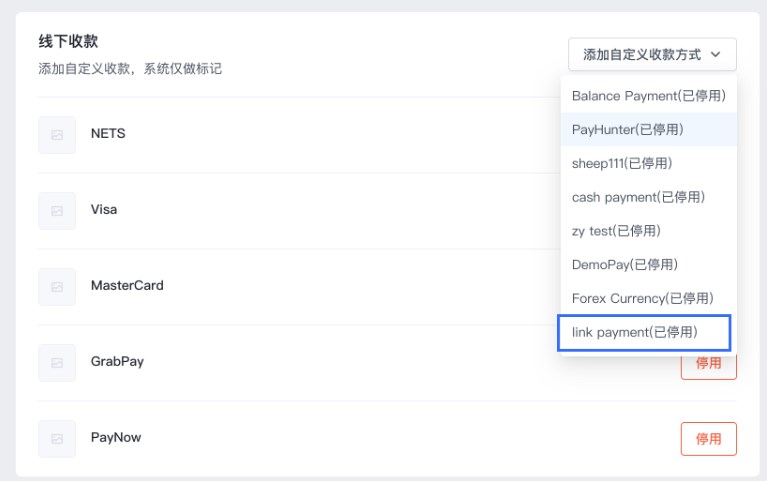Click the Visa placeholder image icon
The image size is (767, 481).
point(57,211)
